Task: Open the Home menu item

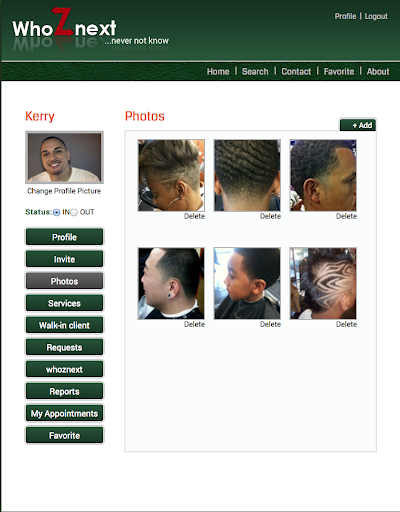Action: [218, 71]
